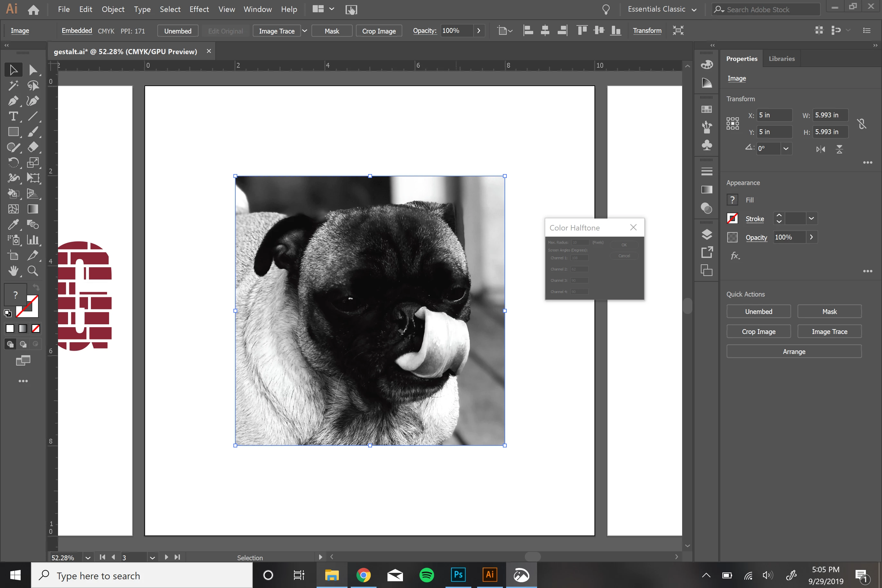The image size is (882, 588).
Task: Click Crop Image in control bar
Action: pos(379,31)
